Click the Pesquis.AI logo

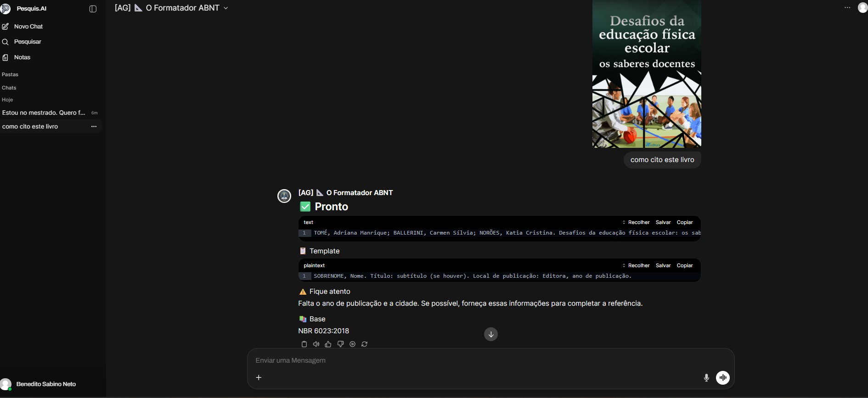(6, 9)
